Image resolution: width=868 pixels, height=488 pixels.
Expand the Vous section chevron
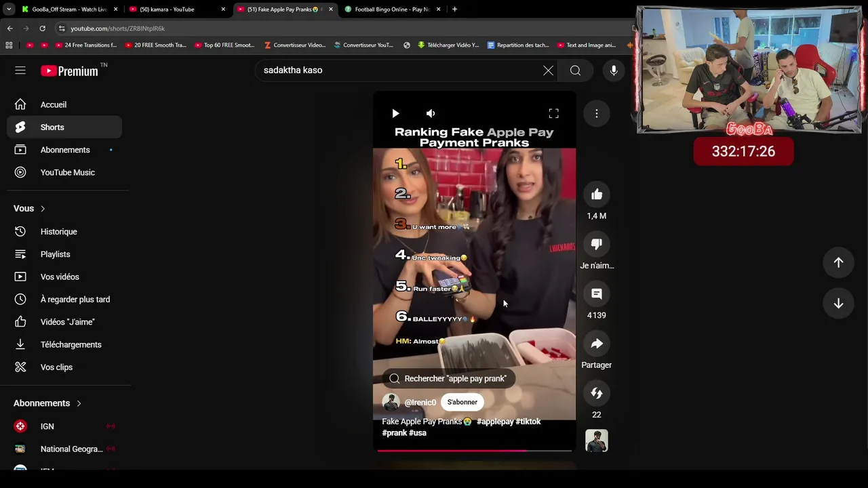click(x=43, y=209)
